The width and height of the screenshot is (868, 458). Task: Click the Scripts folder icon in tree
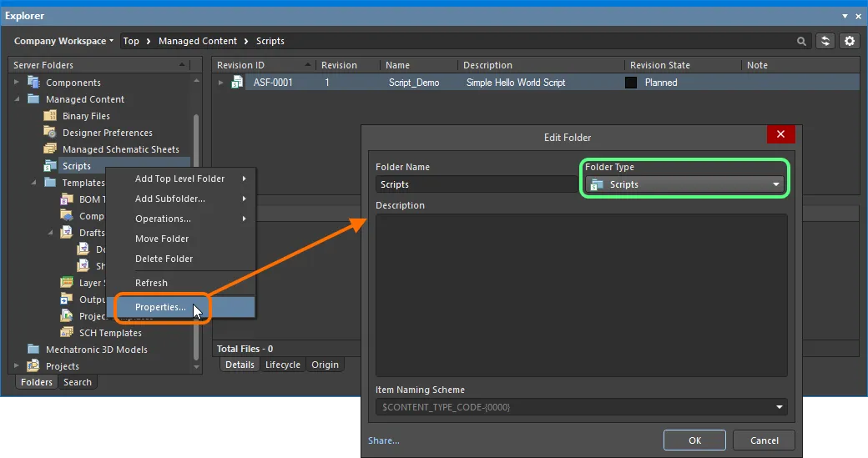pos(50,165)
